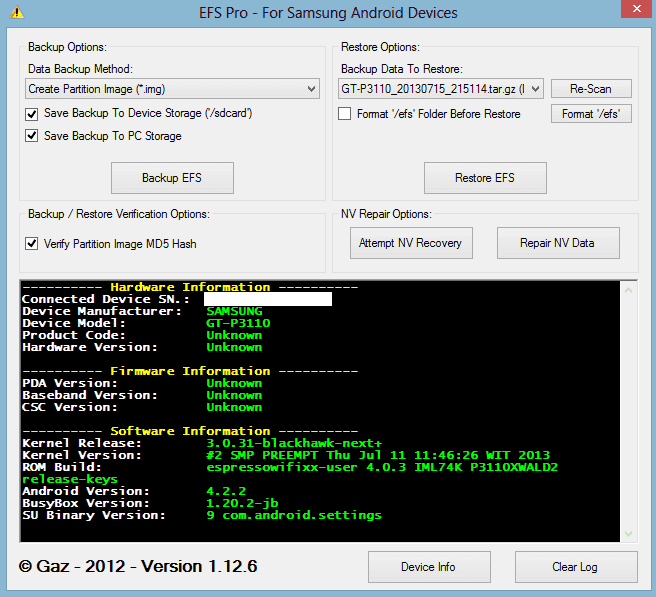
Task: Click BusyBox version 1.20.2-jb text
Action: (242, 503)
